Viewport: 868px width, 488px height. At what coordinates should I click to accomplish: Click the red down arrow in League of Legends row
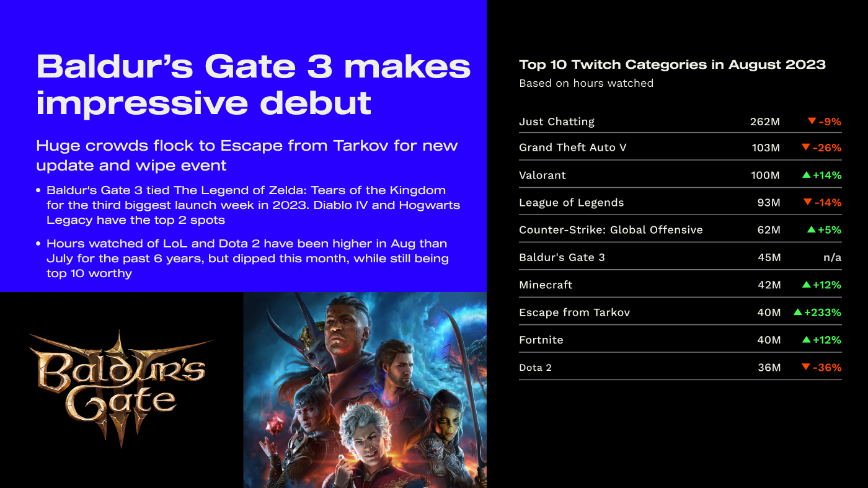tap(807, 202)
